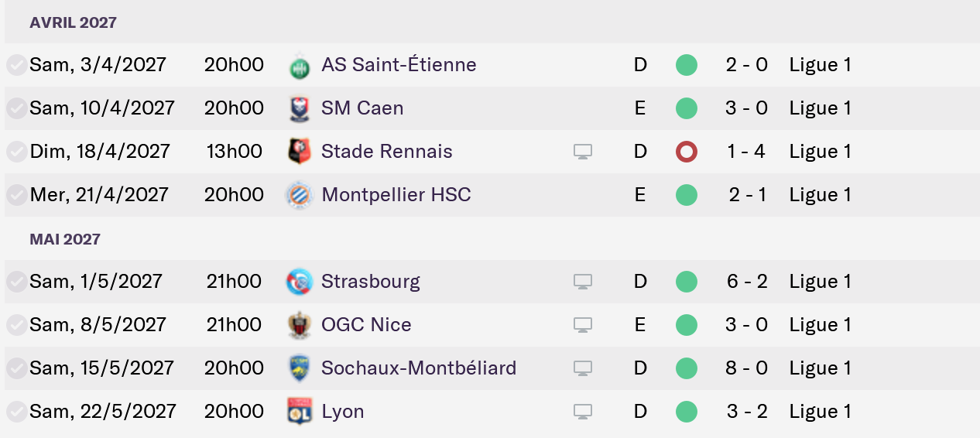Toggle the checkmark beside 15/5/2027 match
Screen dimensions: 980x438
16,368
